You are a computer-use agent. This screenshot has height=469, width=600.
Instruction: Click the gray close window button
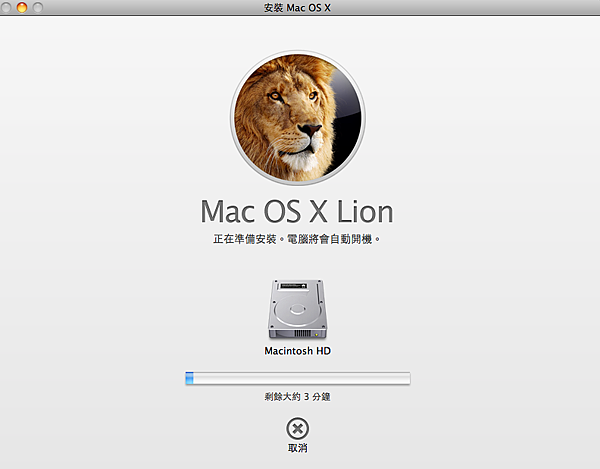coord(6,7)
